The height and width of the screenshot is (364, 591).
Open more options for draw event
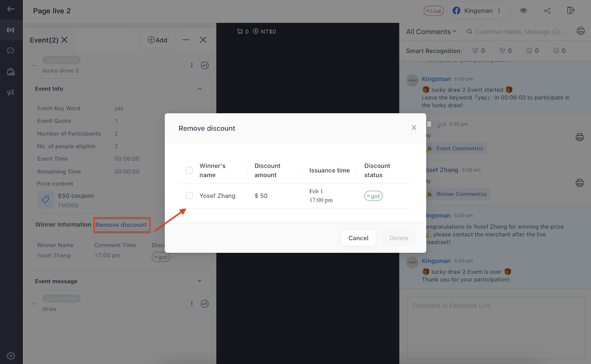192,304
